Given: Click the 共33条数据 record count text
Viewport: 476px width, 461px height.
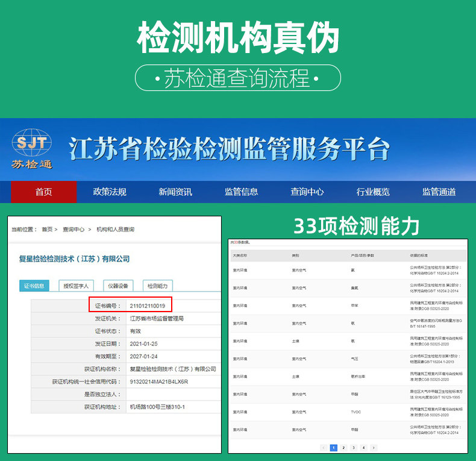Looking at the screenshot, I should [x=240, y=242].
